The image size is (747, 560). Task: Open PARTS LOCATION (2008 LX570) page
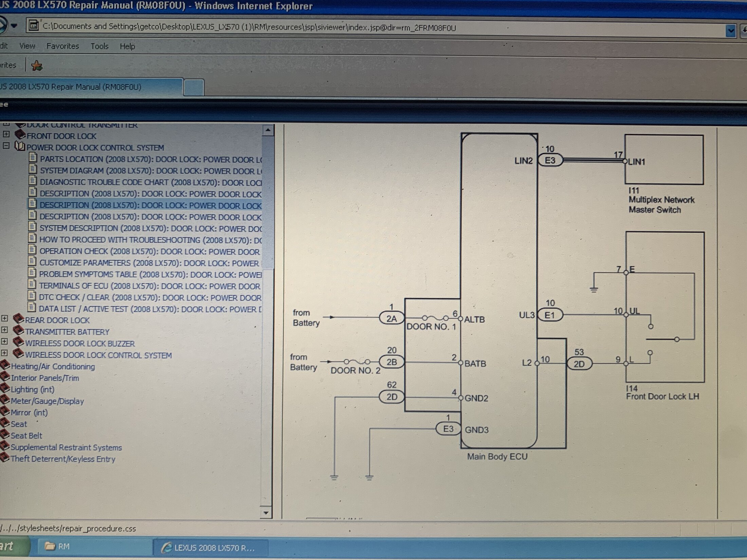click(x=151, y=160)
